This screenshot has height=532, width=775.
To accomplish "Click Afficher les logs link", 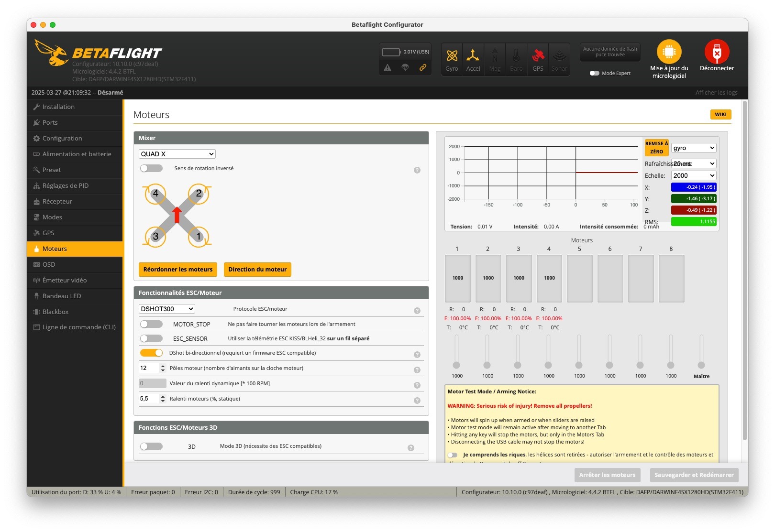I will [716, 93].
